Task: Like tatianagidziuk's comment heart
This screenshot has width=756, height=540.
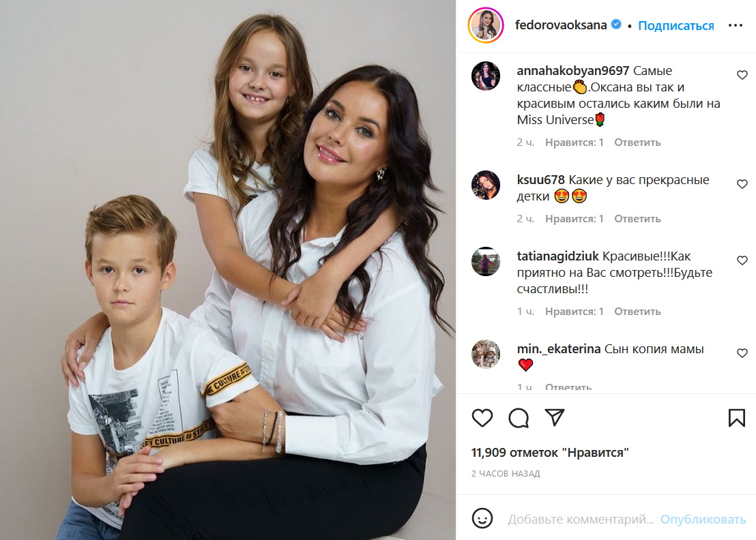Action: point(742,260)
